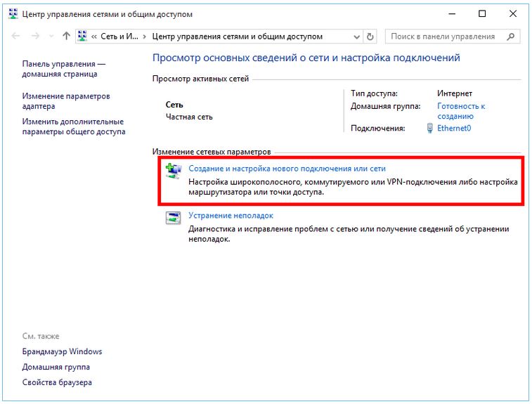Click the 'Поиск в панели управления' search field
Viewport: 532px width, 404px height.
click(446, 37)
